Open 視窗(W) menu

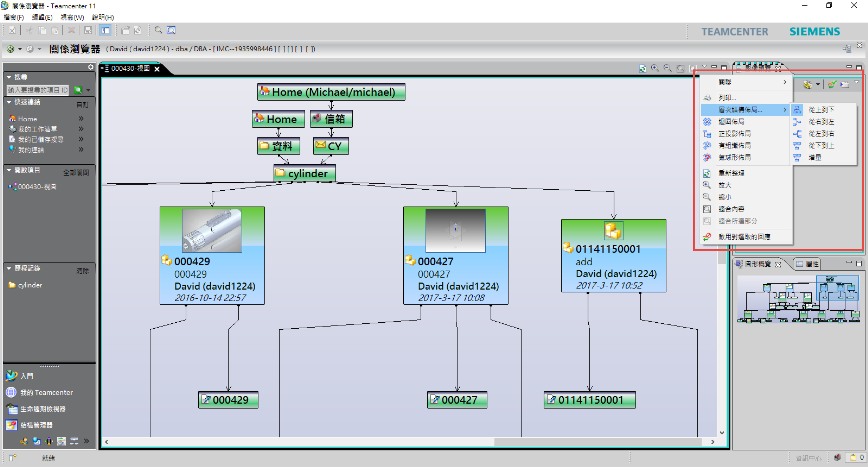[x=72, y=17]
